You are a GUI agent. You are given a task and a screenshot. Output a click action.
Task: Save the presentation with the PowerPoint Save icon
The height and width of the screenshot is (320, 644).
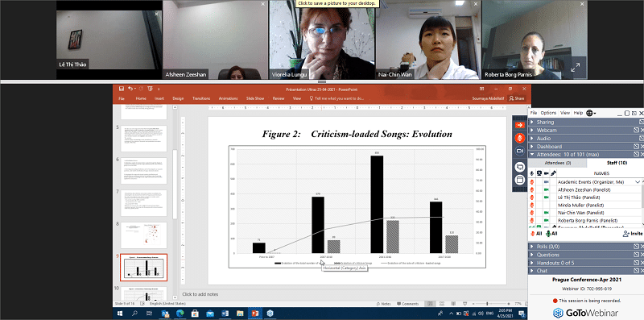(122, 89)
